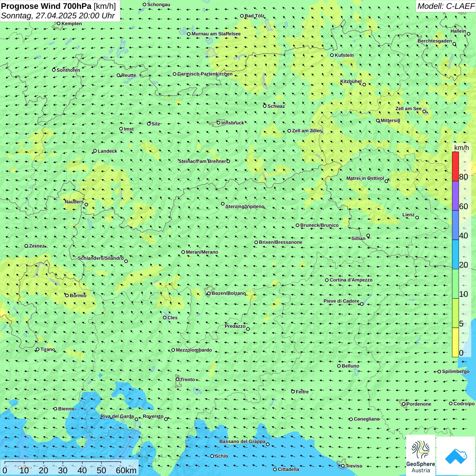476x476 pixels.
Task: Click the Belluno city label
Action: (350, 366)
